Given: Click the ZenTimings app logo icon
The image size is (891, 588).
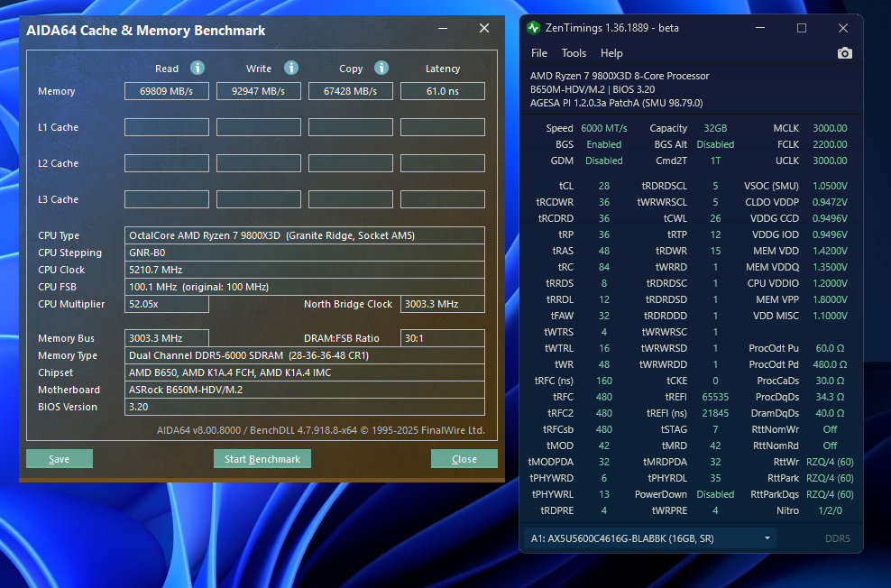Looking at the screenshot, I should coord(533,28).
